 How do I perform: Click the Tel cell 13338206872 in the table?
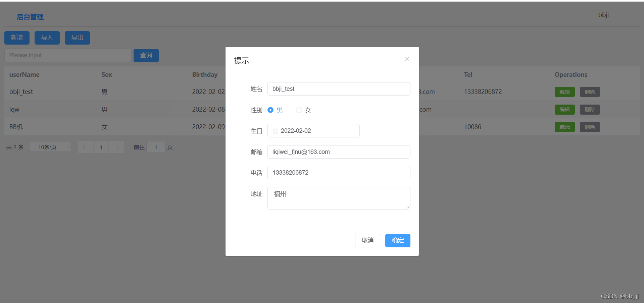(483, 92)
